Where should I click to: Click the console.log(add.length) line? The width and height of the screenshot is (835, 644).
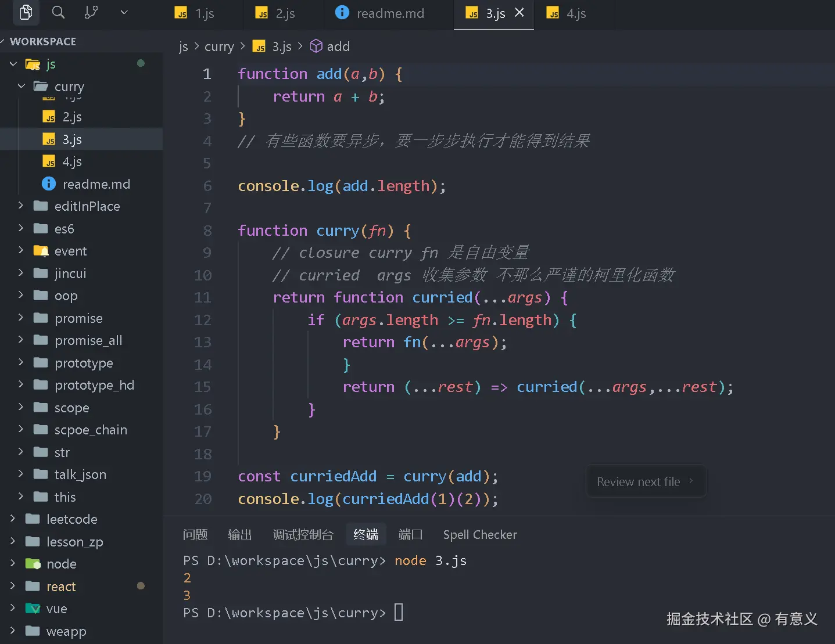click(x=342, y=186)
